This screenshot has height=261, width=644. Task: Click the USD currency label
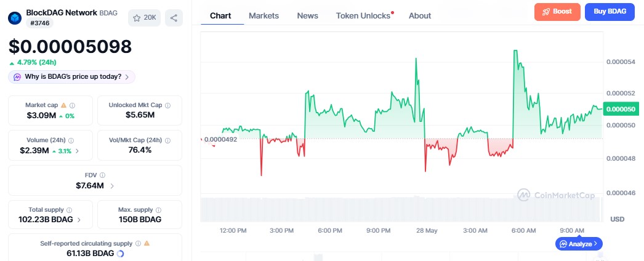tap(618, 219)
